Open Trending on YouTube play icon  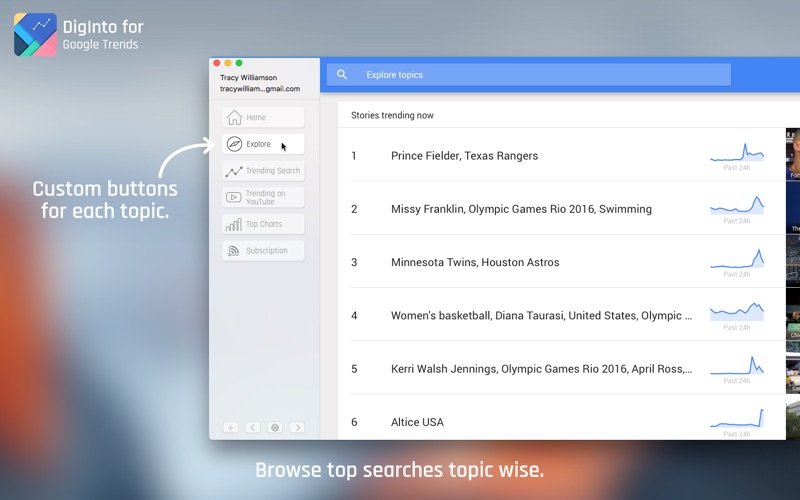234,197
